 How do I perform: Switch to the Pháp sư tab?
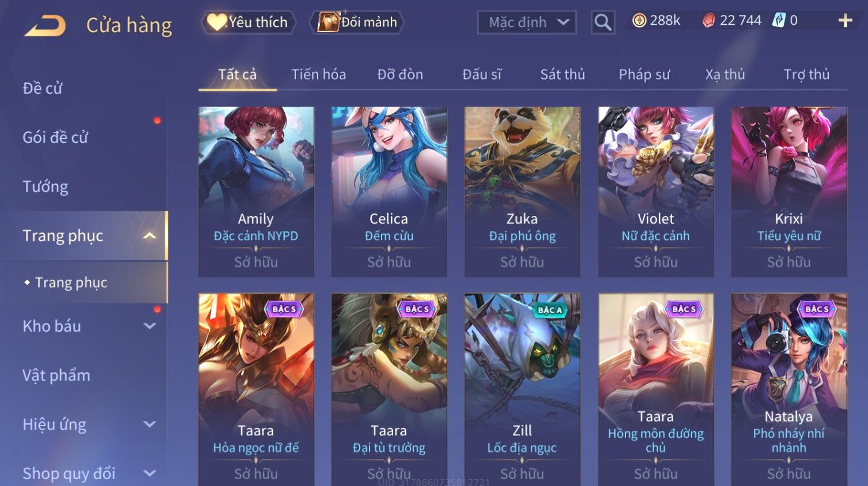point(644,74)
